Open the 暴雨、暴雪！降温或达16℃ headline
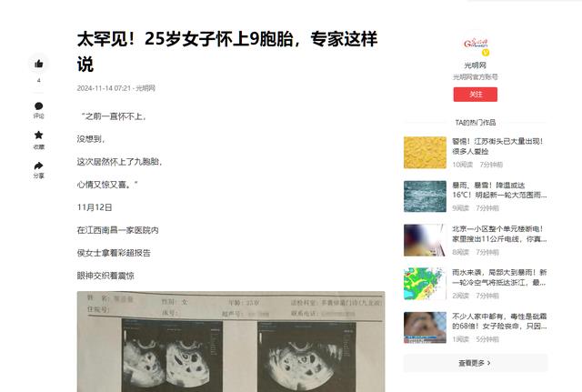The width and height of the screenshot is (582, 392). click(499, 190)
